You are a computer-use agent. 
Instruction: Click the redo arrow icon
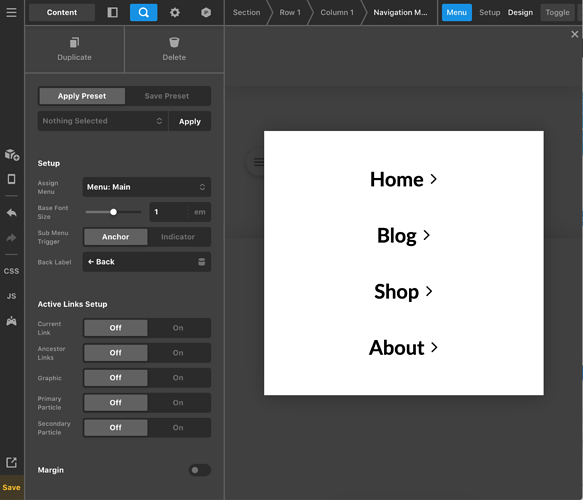pos(12,238)
